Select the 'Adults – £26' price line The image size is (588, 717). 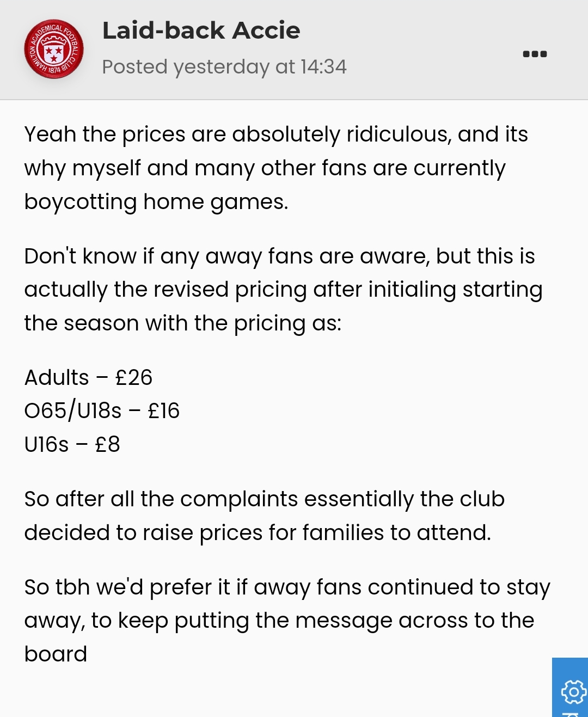pyautogui.click(x=88, y=377)
